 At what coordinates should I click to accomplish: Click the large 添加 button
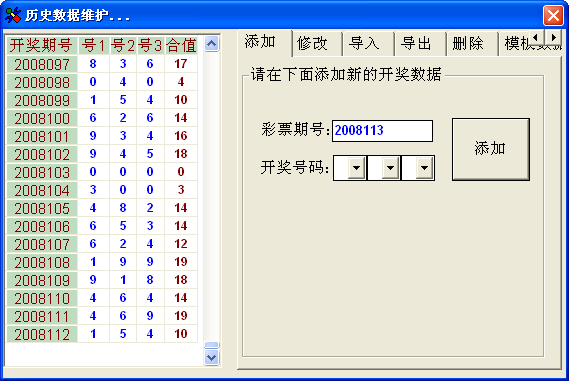point(491,149)
